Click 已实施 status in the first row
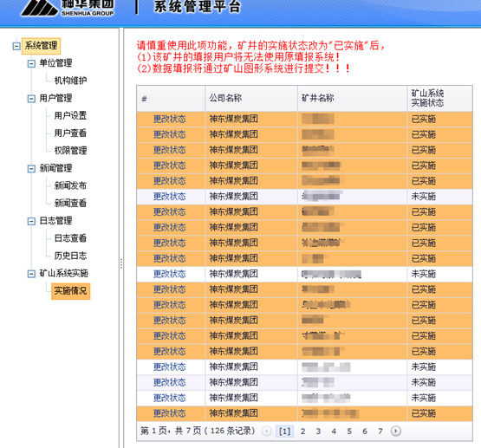 pyautogui.click(x=423, y=119)
